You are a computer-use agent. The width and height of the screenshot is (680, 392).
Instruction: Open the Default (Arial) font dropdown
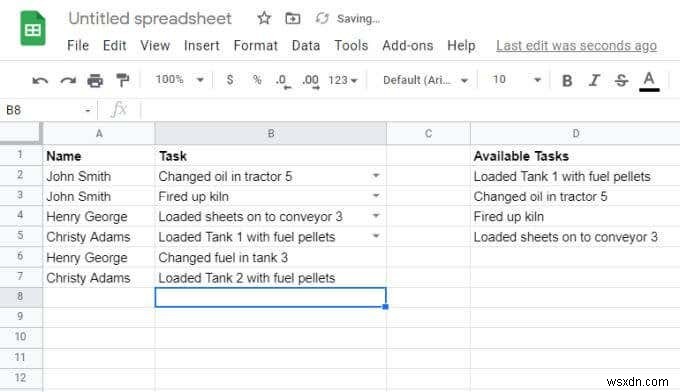pos(425,80)
